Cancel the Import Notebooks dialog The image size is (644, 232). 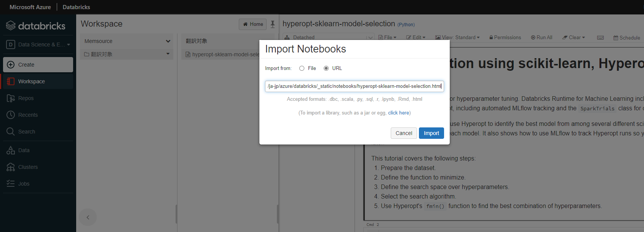click(x=404, y=133)
